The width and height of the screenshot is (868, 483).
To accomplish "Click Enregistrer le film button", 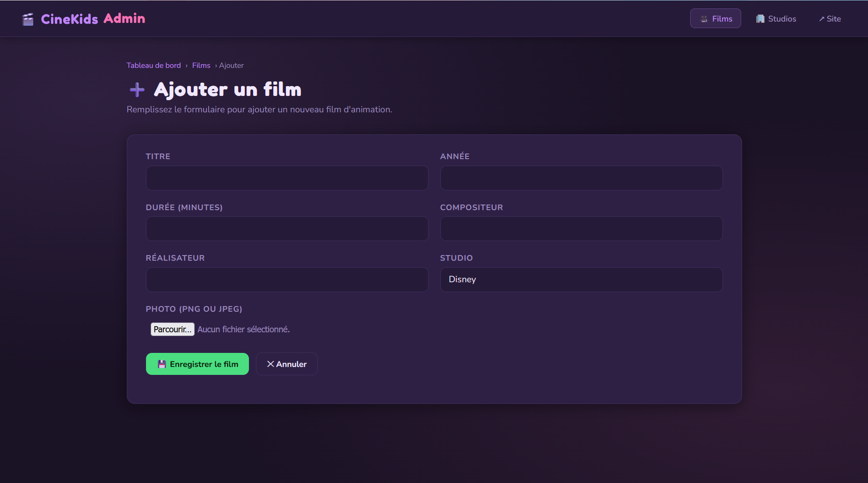I will (197, 364).
